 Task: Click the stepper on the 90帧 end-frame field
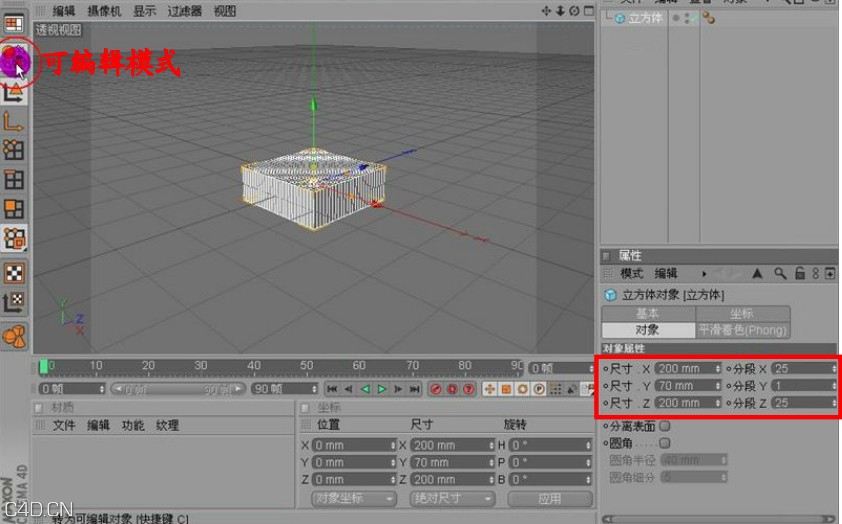tap(315, 389)
